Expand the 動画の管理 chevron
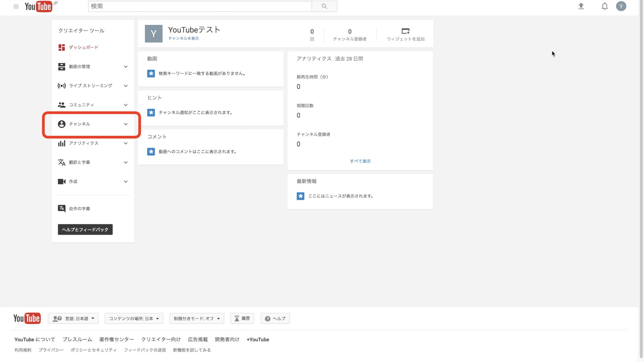The height and width of the screenshot is (362, 644). [126, 67]
